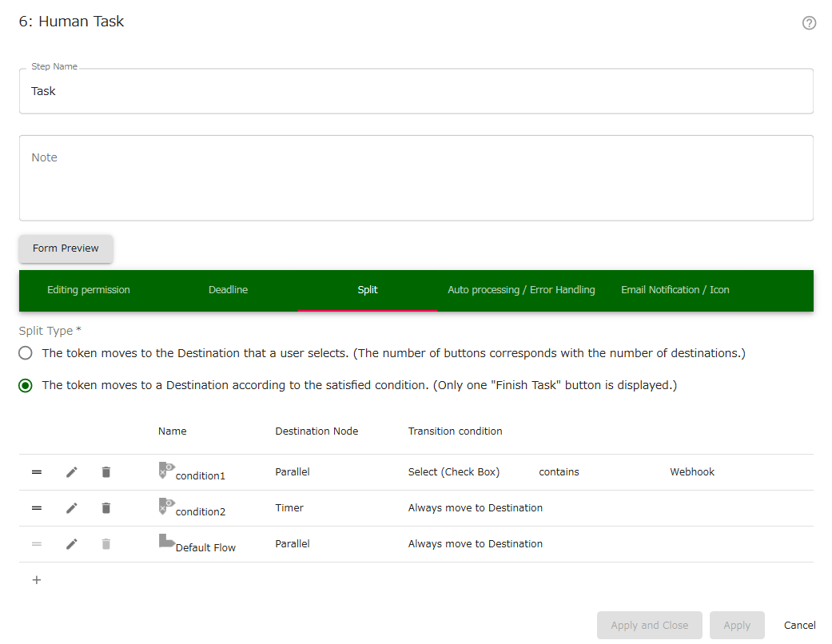The height and width of the screenshot is (644, 832).
Task: Delete condition1 using its trash icon
Action: (105, 471)
